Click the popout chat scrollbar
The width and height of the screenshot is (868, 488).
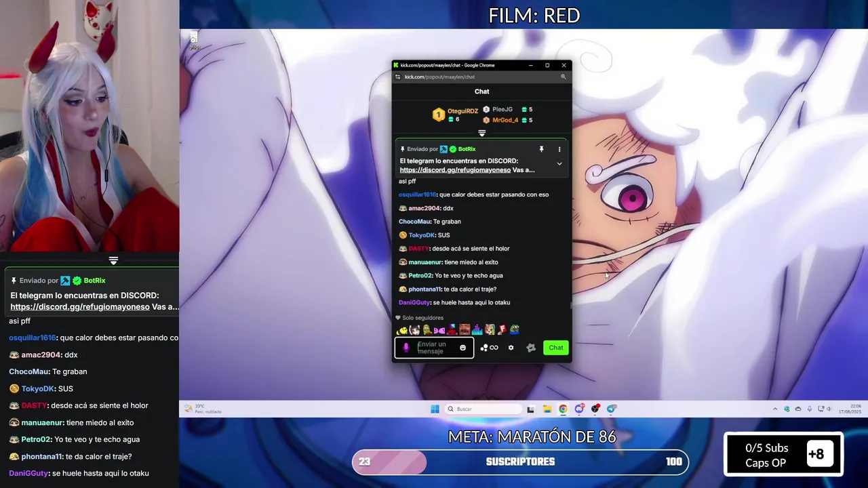(x=570, y=305)
